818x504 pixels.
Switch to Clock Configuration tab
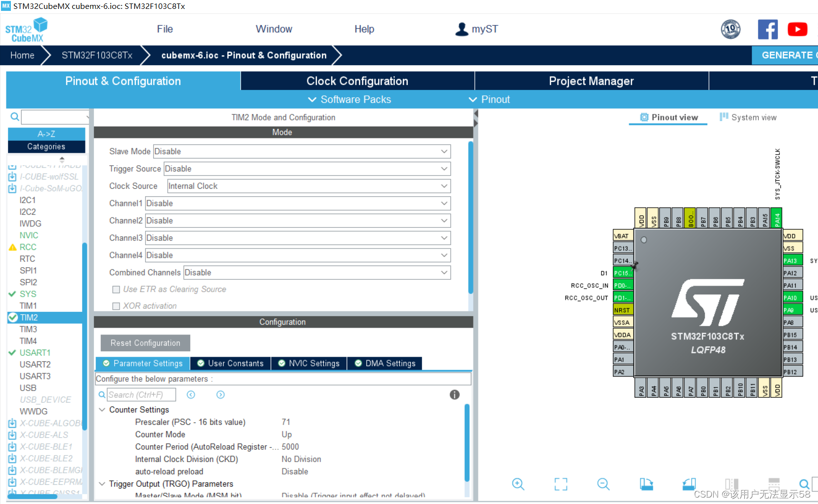[x=357, y=81]
